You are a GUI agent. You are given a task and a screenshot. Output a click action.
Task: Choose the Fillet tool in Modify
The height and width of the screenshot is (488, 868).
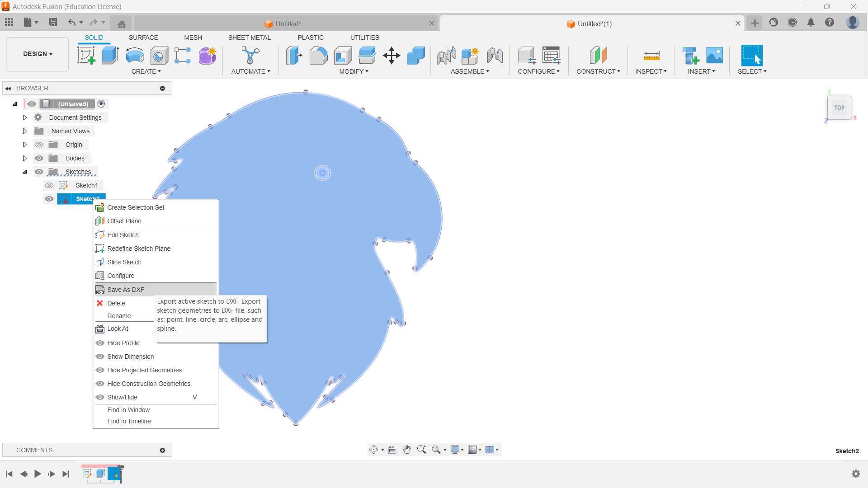pyautogui.click(x=318, y=55)
